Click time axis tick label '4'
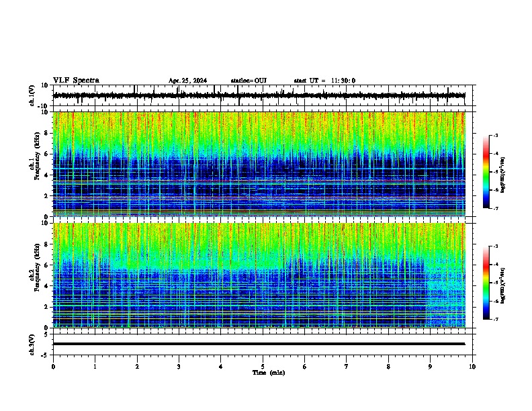532x411 pixels. point(220,367)
